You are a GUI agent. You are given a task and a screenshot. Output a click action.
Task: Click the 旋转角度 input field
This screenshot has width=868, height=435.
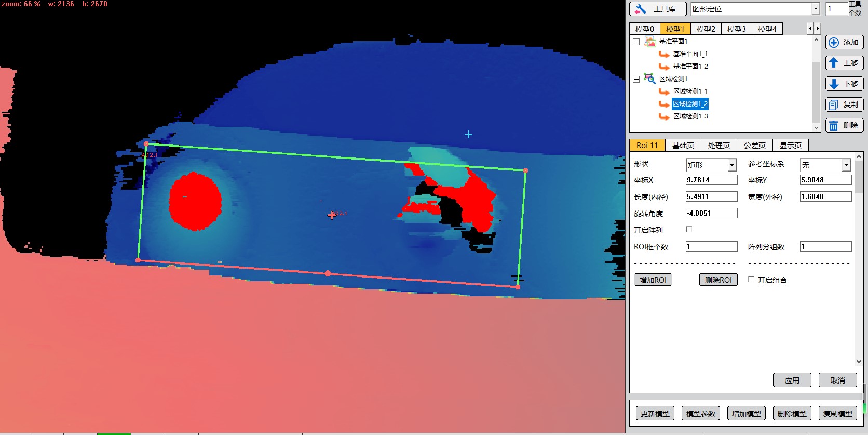711,213
